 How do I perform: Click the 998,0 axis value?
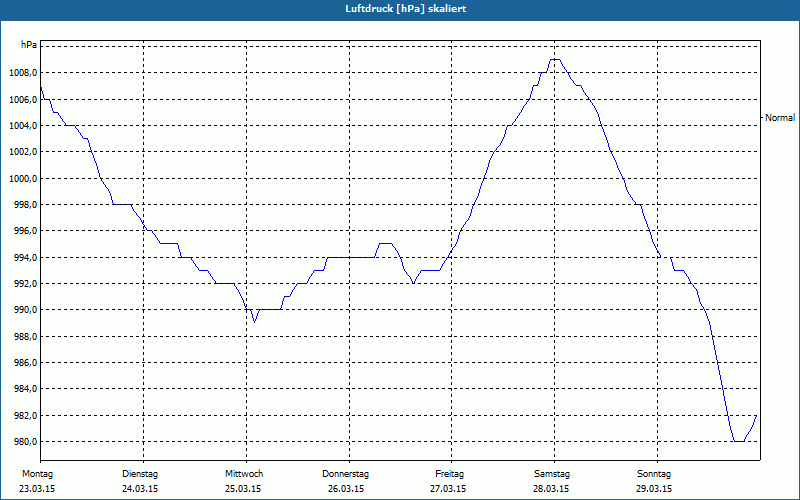[26, 205]
